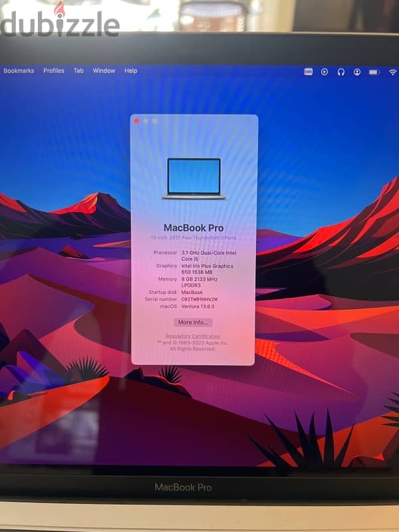
Task: Click the MacBook Pro laptop image
Action: (x=194, y=178)
